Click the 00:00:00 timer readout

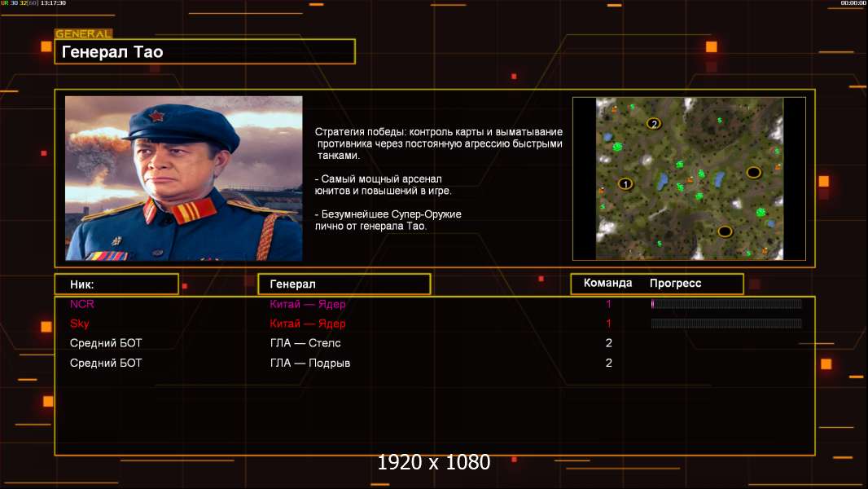[853, 3]
